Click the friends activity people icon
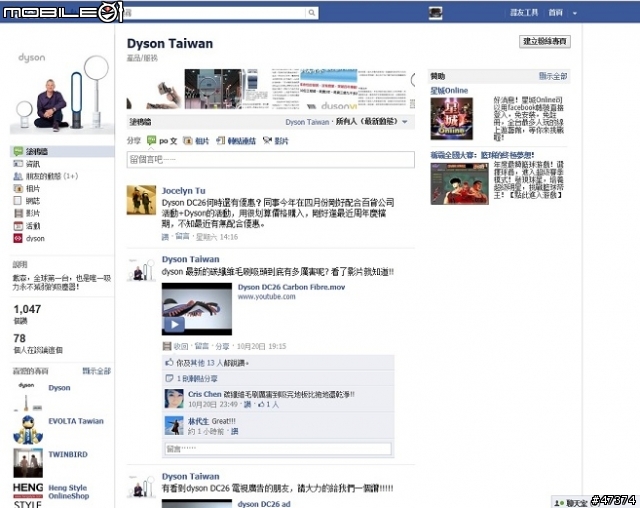 pos(18,176)
